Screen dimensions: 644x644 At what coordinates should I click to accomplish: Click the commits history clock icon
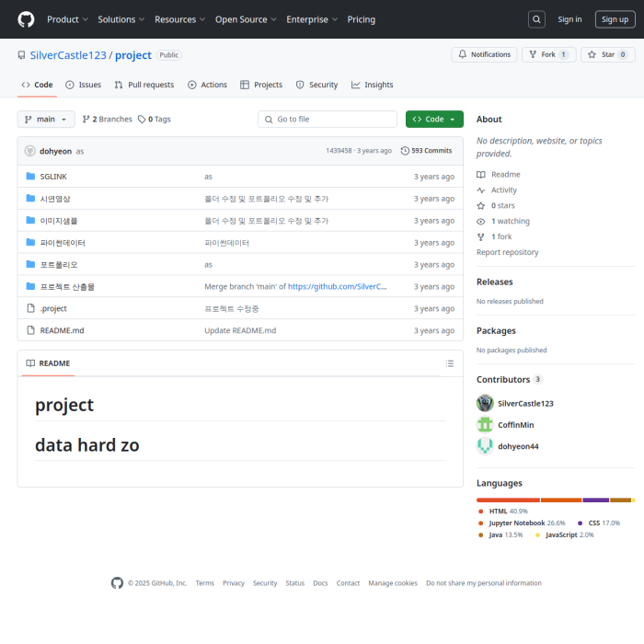[x=405, y=151]
